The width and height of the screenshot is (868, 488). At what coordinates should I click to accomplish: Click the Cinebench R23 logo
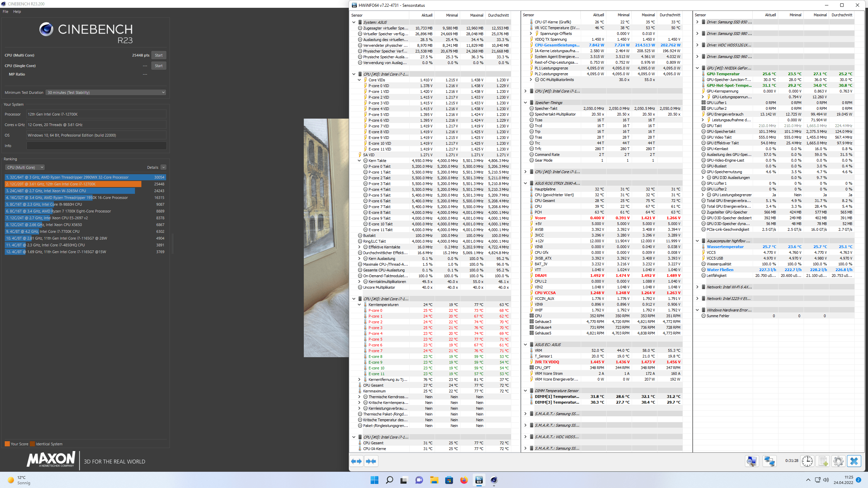tap(86, 33)
